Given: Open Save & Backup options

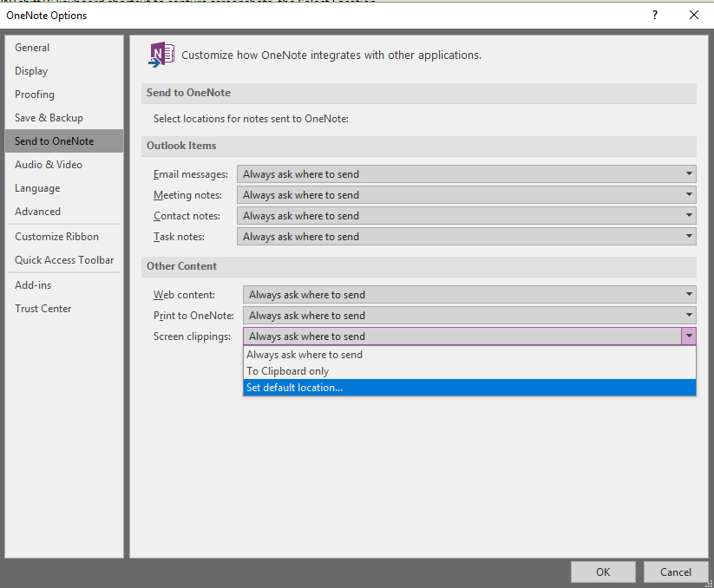Looking at the screenshot, I should click(64, 118).
